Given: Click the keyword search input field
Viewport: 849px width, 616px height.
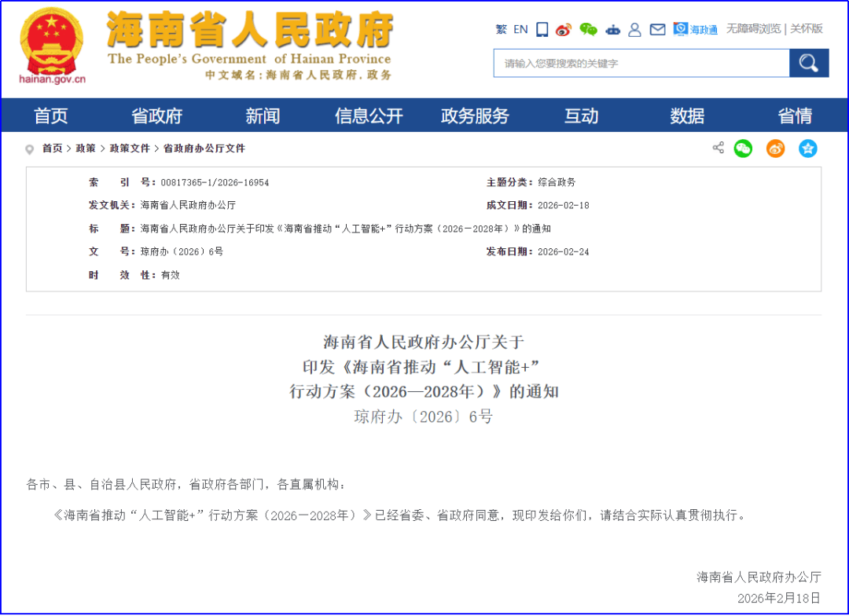Looking at the screenshot, I should 641,63.
